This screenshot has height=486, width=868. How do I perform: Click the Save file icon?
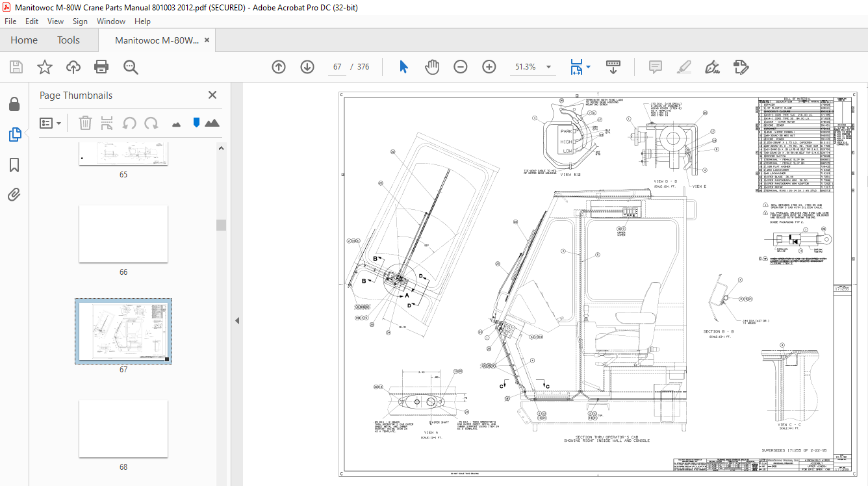(16, 67)
